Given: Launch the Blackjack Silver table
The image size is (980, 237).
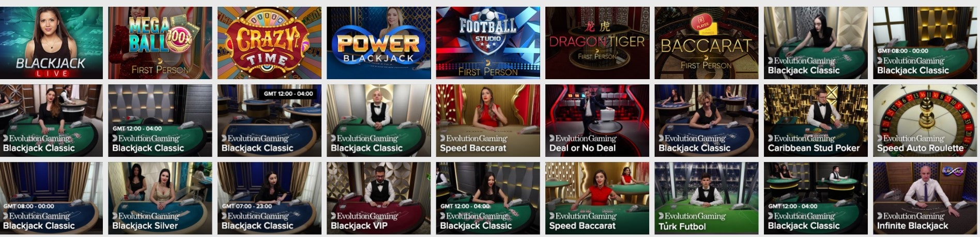Looking at the screenshot, I should pyautogui.click(x=160, y=198).
